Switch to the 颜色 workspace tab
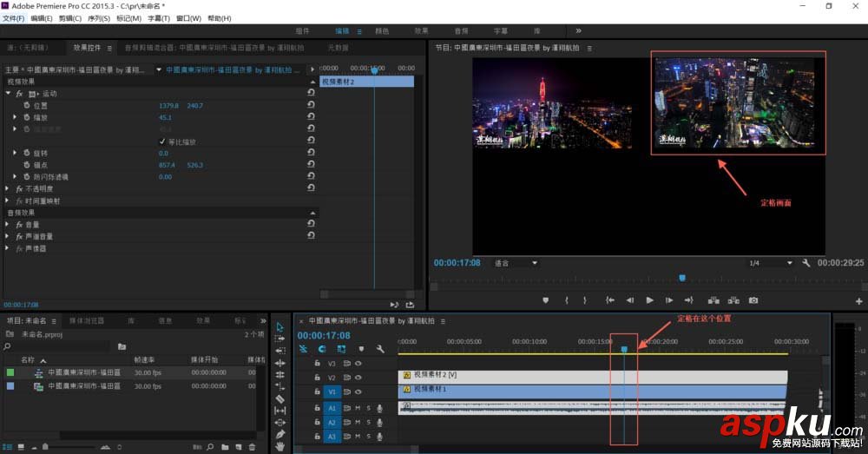868x454 pixels. (x=382, y=30)
